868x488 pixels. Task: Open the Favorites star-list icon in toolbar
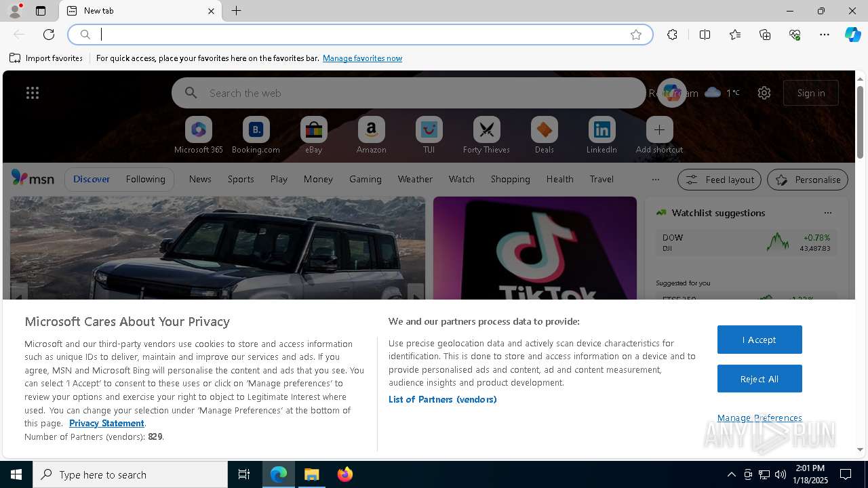click(735, 35)
